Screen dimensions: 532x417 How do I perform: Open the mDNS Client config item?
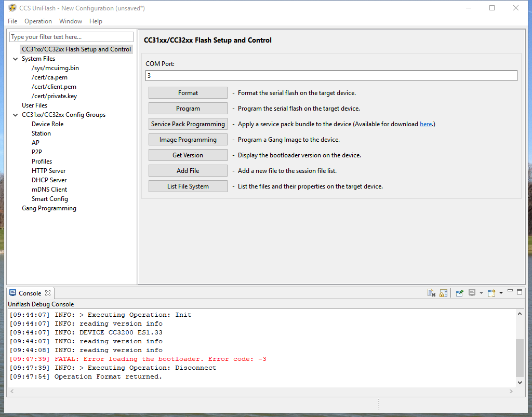click(x=49, y=190)
